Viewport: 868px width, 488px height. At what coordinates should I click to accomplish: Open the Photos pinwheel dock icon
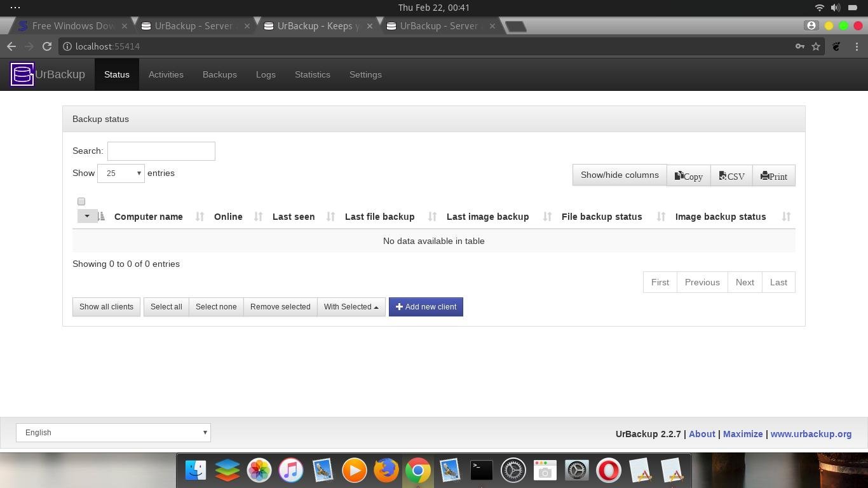click(259, 470)
